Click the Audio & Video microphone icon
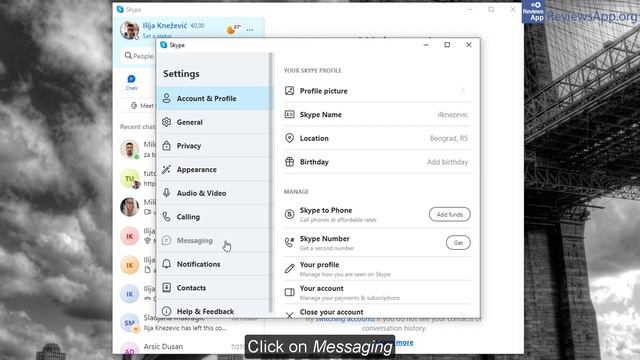This screenshot has width=640, height=360. pyautogui.click(x=167, y=193)
